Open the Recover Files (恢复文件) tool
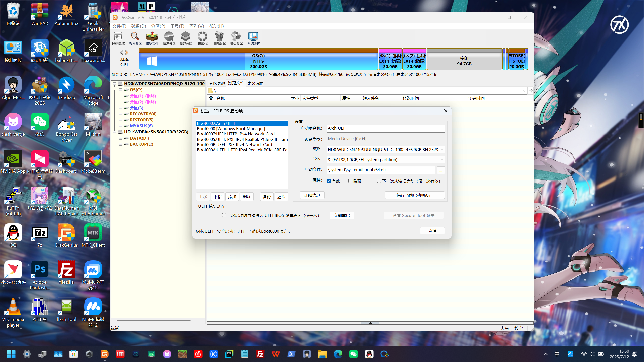Viewport: 644px width, 362px height. tap(152, 38)
